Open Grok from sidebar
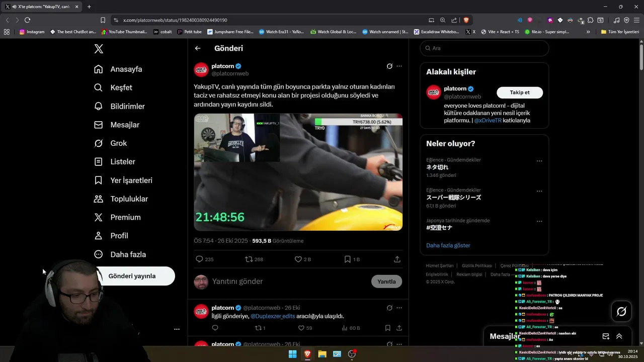644x362 pixels. click(x=111, y=143)
